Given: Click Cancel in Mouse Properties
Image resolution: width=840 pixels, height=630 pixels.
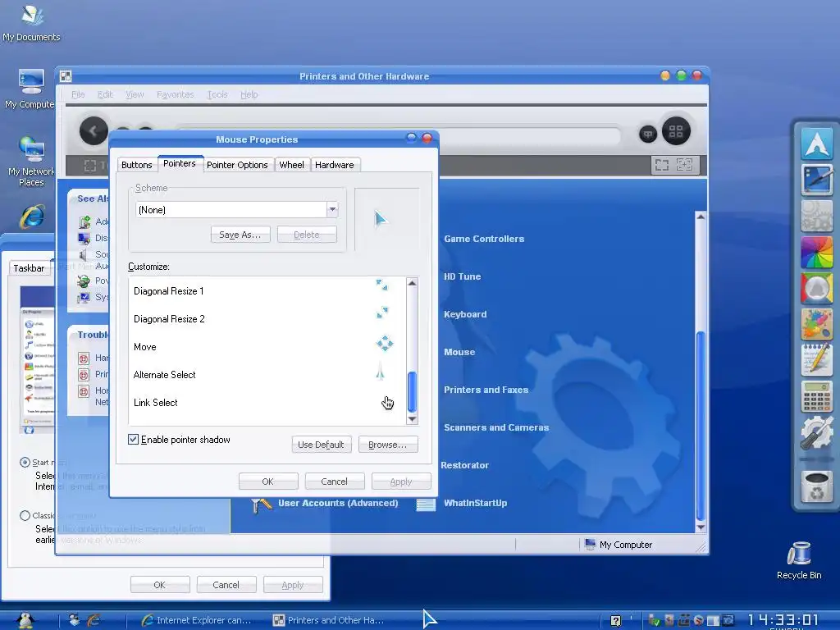Looking at the screenshot, I should pos(335,482).
